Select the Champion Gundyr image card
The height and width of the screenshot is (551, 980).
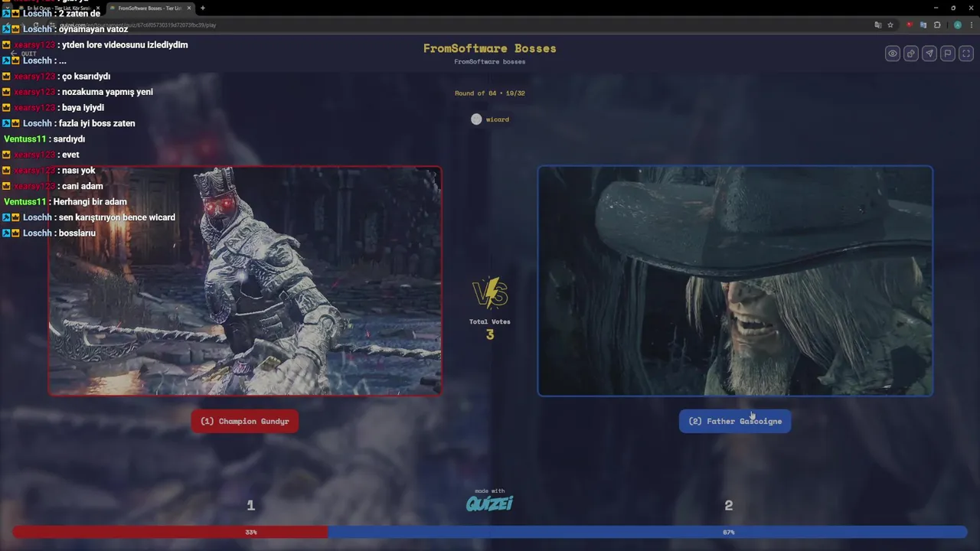[245, 281]
